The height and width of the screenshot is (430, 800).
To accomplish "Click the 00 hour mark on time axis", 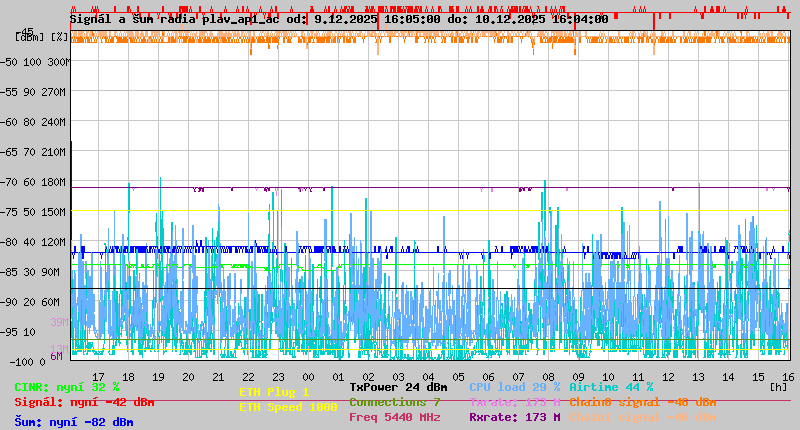I will click(309, 377).
